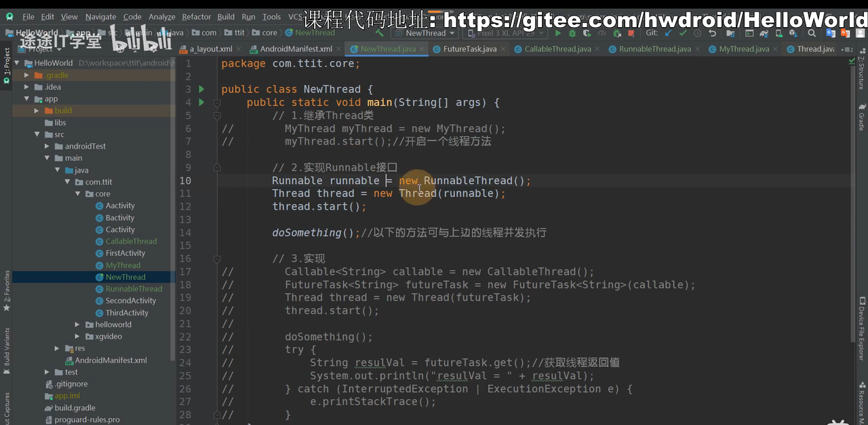The width and height of the screenshot is (868, 425).
Task: Select FirstActivity in project tree
Action: click(125, 253)
